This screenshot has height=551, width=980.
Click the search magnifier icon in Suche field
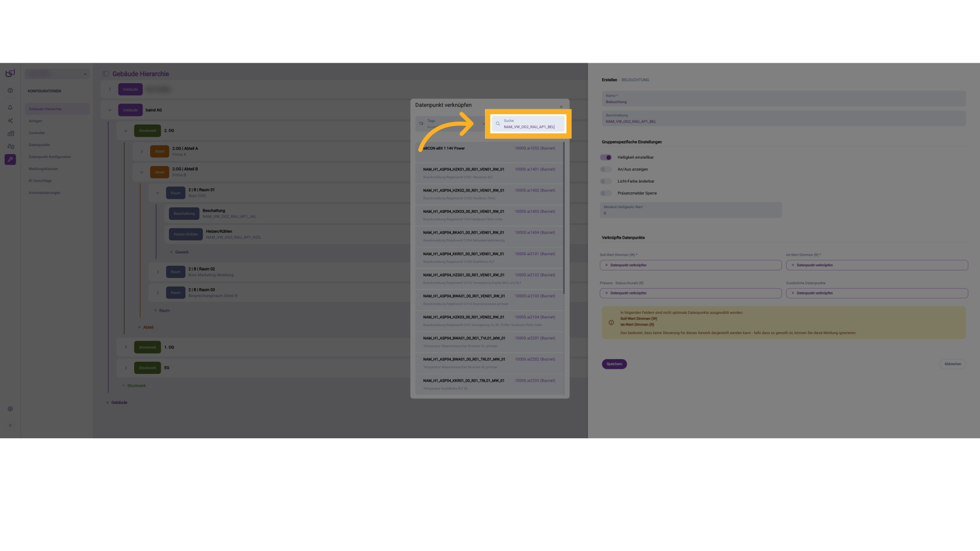498,123
